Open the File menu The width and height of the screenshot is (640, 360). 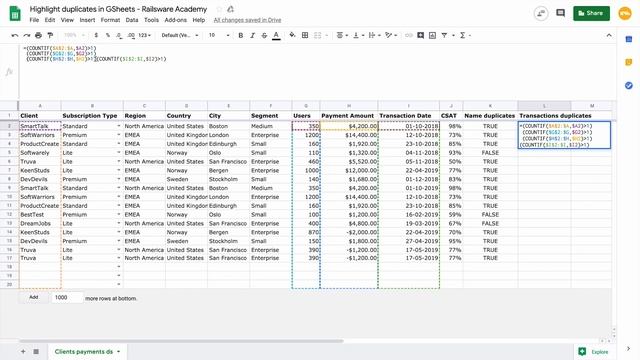34,20
